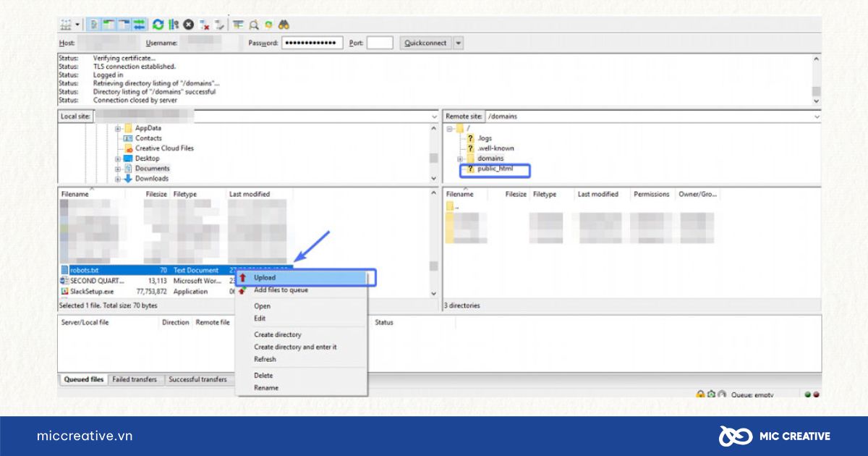This screenshot has height=456, width=868.
Task: Expand the Downloads folder node
Action: 117,179
